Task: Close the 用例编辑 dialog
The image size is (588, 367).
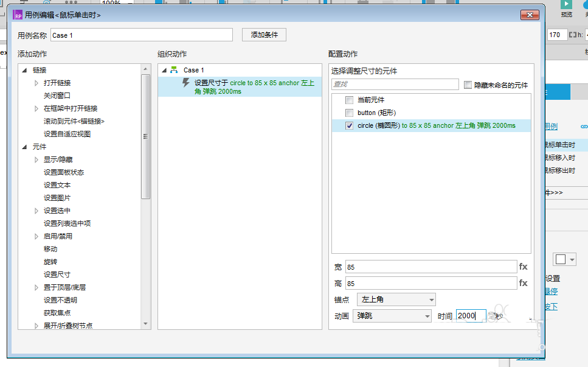Action: (530, 15)
